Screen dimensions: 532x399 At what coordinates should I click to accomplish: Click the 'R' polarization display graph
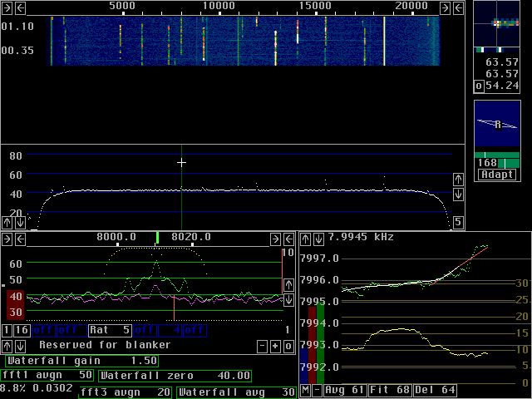click(x=497, y=124)
